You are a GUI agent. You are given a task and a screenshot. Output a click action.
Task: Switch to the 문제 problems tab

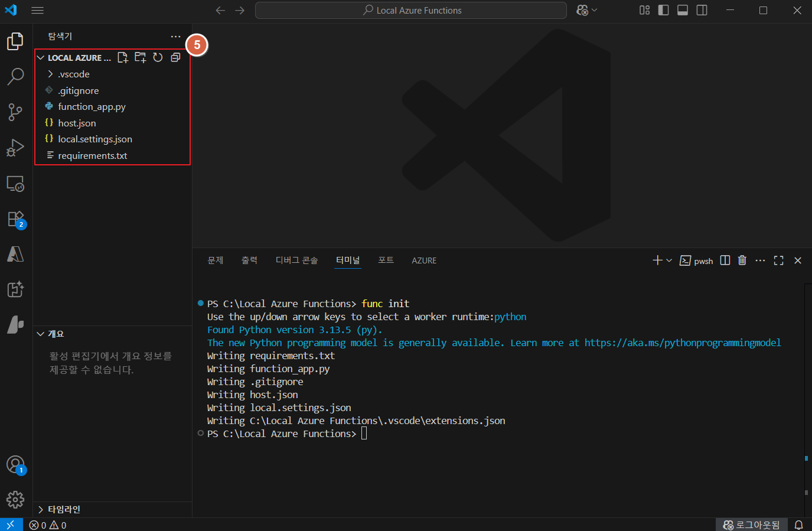[x=216, y=260]
